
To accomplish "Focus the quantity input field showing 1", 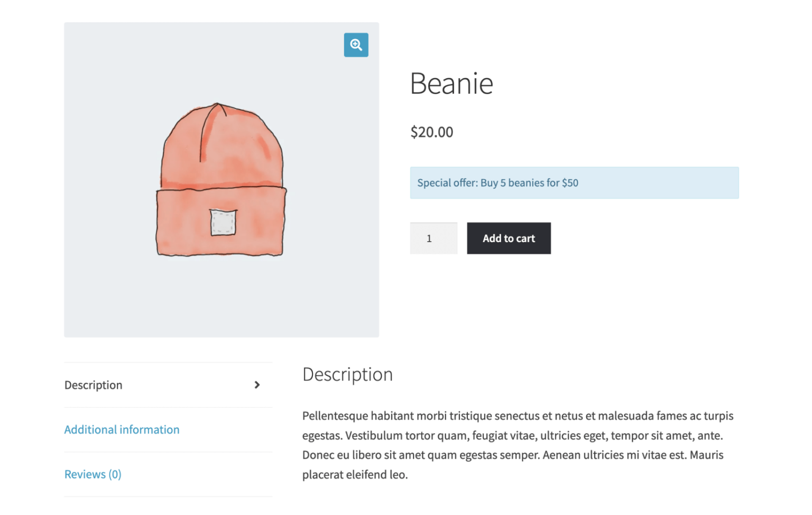I will tap(433, 238).
